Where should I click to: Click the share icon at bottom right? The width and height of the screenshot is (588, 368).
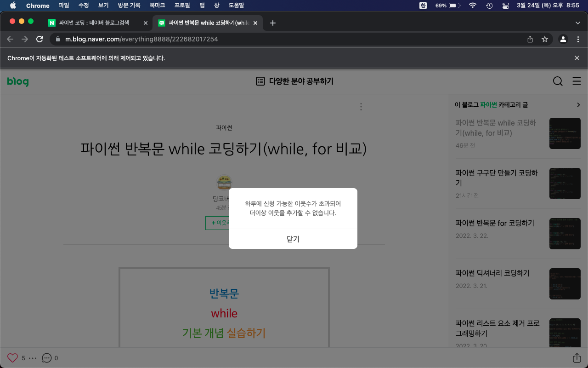click(577, 358)
